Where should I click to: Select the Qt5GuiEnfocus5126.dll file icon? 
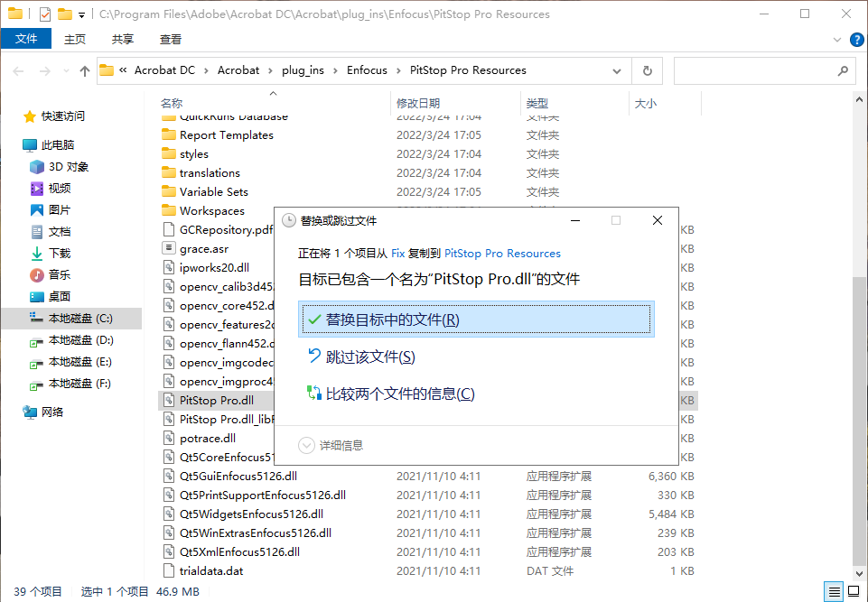169,476
